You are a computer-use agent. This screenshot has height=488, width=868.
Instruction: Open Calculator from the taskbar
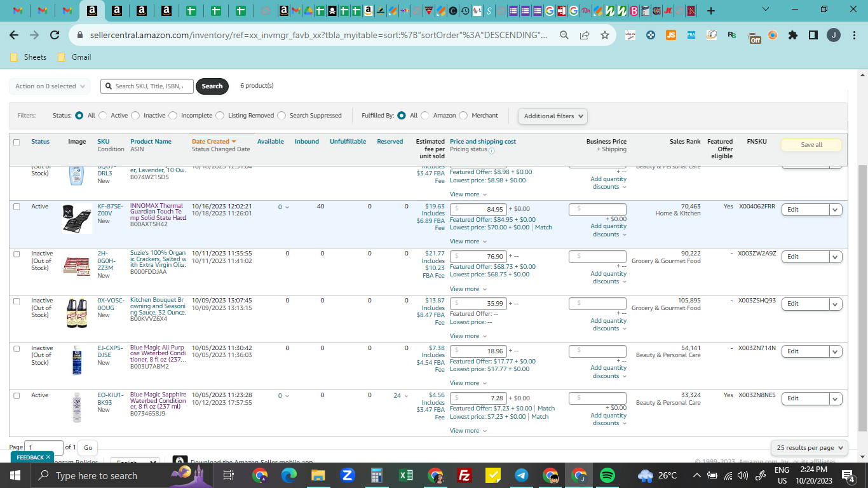pyautogui.click(x=376, y=475)
